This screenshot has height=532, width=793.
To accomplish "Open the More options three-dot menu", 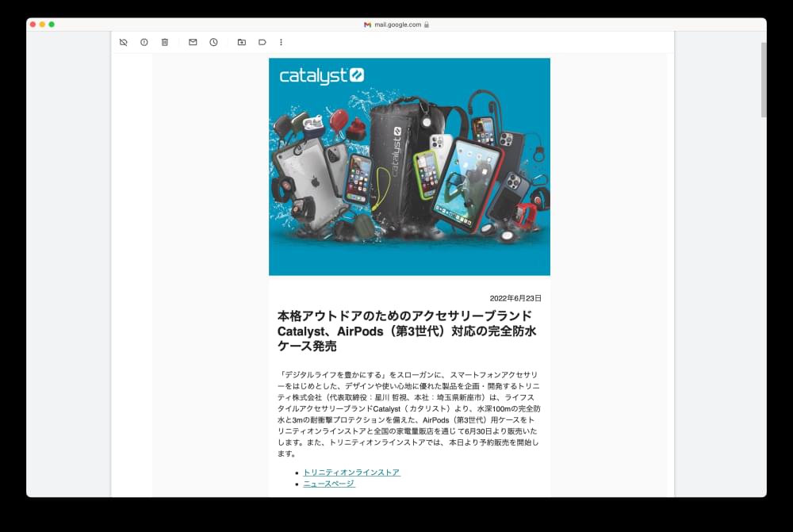I will coord(282,43).
